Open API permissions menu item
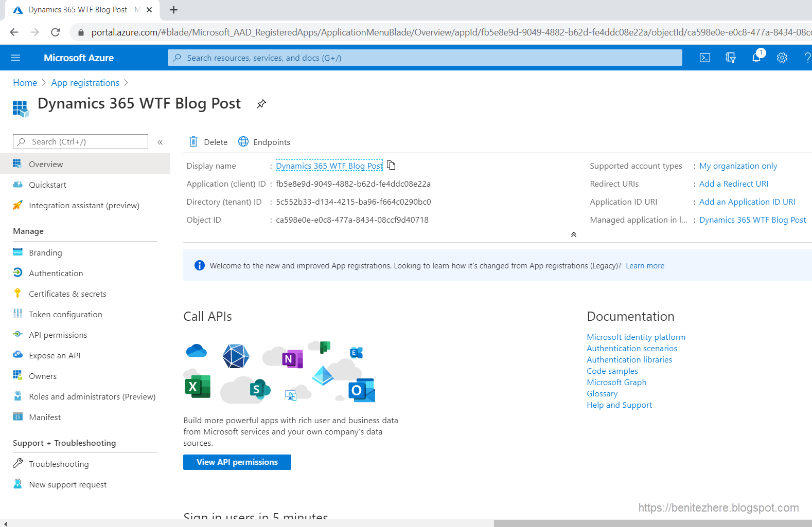This screenshot has height=527, width=812. pyautogui.click(x=58, y=335)
